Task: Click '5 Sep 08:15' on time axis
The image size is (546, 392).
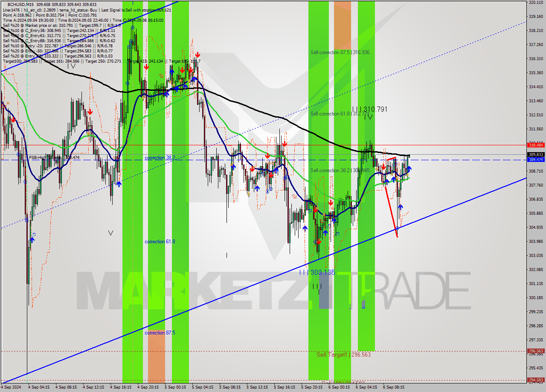Action: pos(230,387)
